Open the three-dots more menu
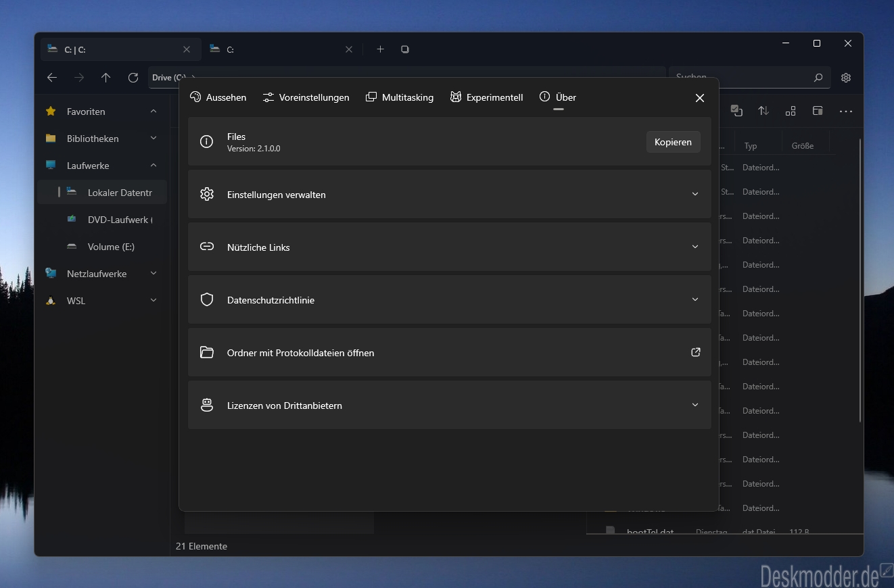The height and width of the screenshot is (588, 894). [846, 111]
